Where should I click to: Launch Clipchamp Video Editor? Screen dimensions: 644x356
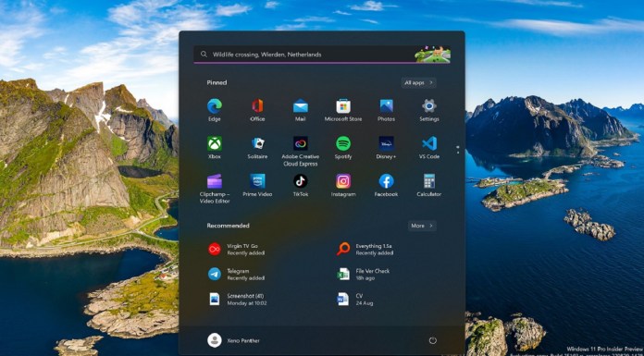click(215, 189)
